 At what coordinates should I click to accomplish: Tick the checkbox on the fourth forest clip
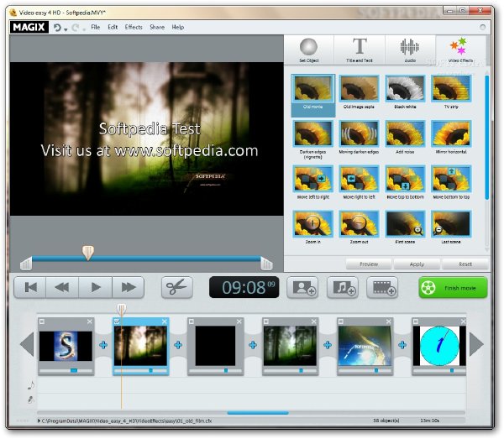pos(266,321)
